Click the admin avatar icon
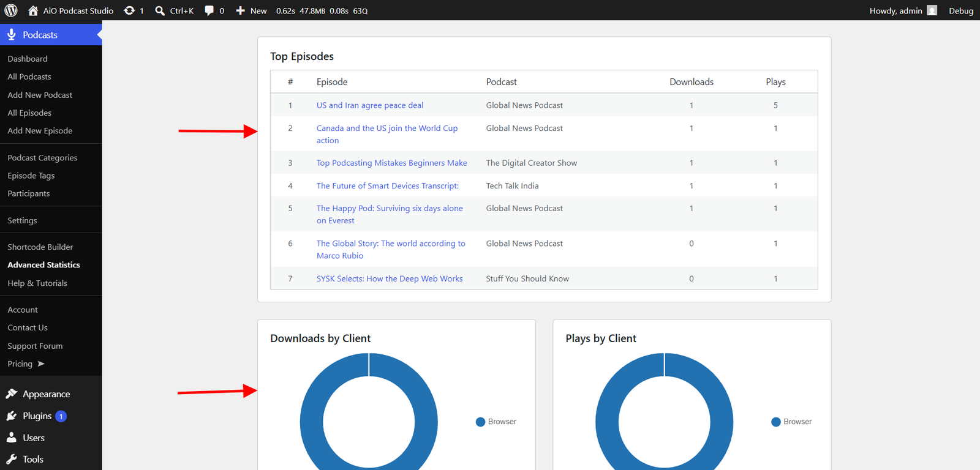The width and height of the screenshot is (980, 470). (x=932, y=10)
